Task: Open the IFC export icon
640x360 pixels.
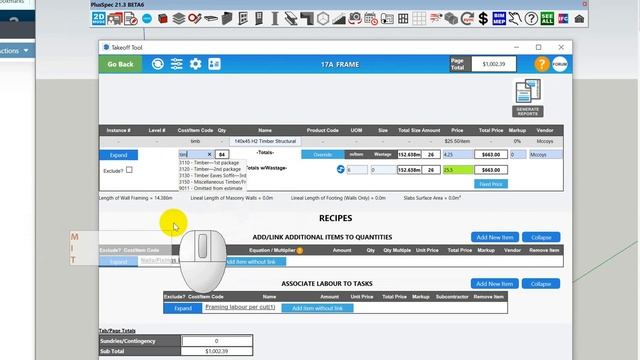Action: pos(563,19)
